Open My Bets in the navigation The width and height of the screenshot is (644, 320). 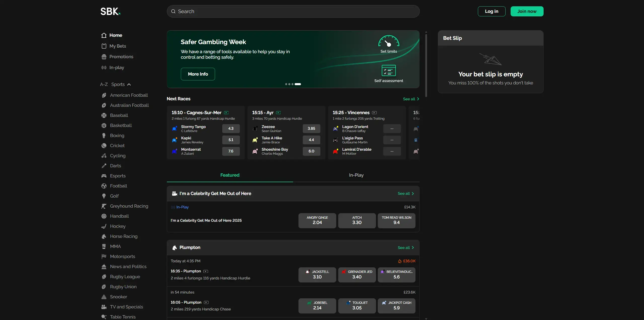pyautogui.click(x=118, y=46)
